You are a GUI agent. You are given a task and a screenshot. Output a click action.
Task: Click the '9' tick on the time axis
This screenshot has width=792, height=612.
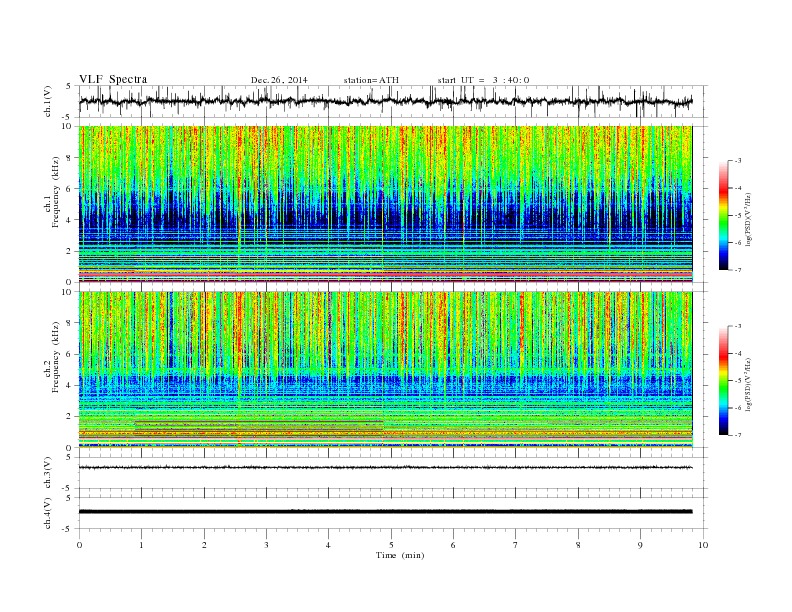tap(640, 545)
